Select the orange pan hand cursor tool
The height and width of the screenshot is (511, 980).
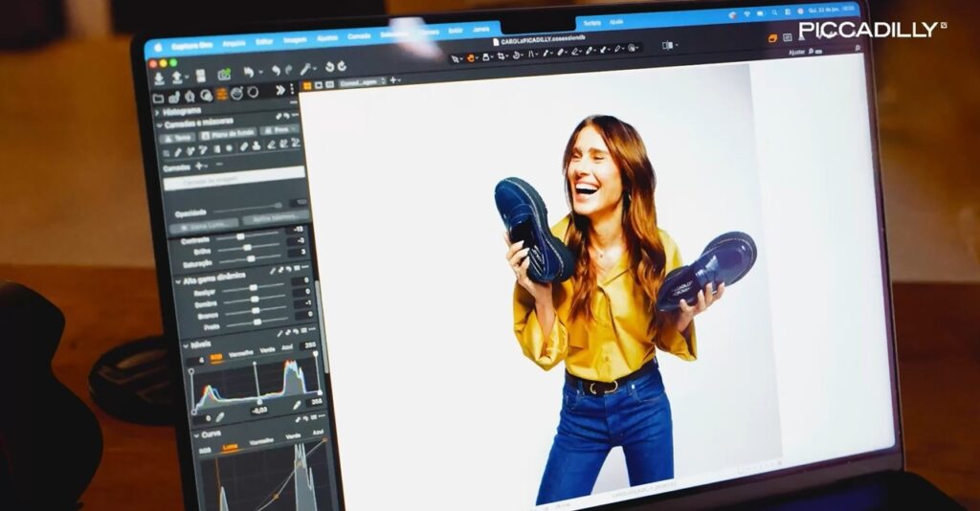tap(472, 56)
